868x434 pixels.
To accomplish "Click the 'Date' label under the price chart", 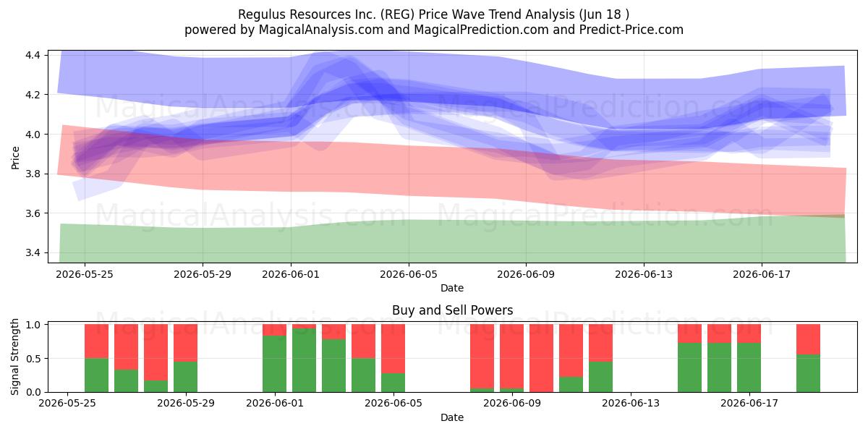I will (x=452, y=288).
